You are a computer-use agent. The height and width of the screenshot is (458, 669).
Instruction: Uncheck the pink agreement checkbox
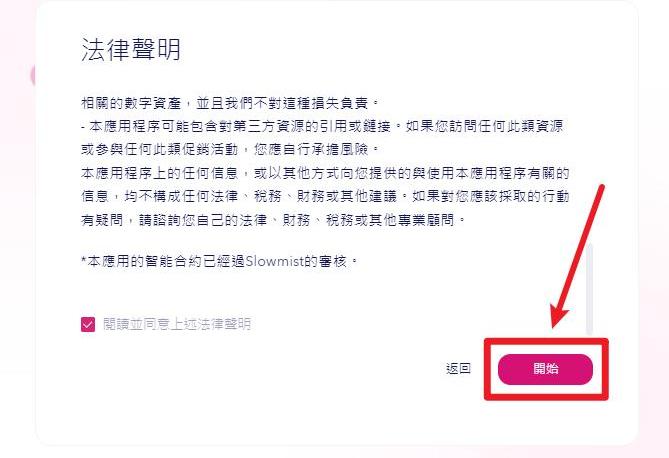pos(88,324)
